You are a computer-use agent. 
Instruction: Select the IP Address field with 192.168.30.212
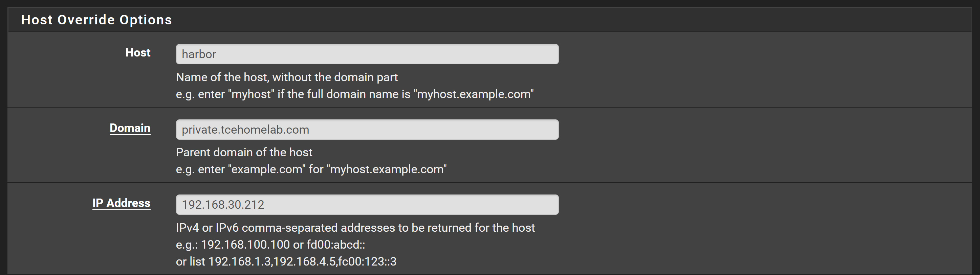[367, 205]
